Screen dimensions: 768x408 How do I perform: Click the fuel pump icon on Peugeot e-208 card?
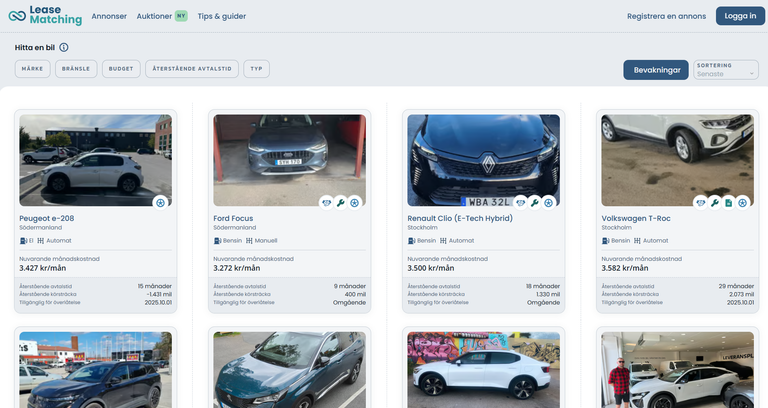[x=23, y=240]
